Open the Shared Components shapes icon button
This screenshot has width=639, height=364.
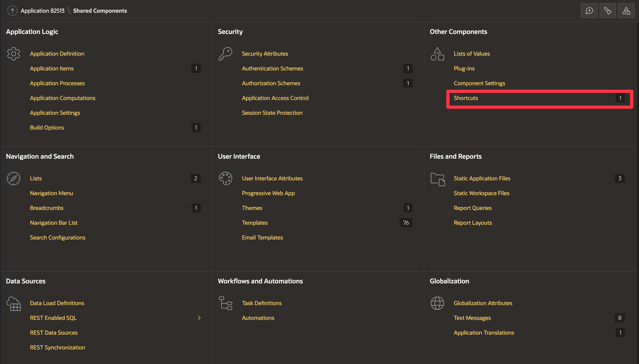click(626, 11)
